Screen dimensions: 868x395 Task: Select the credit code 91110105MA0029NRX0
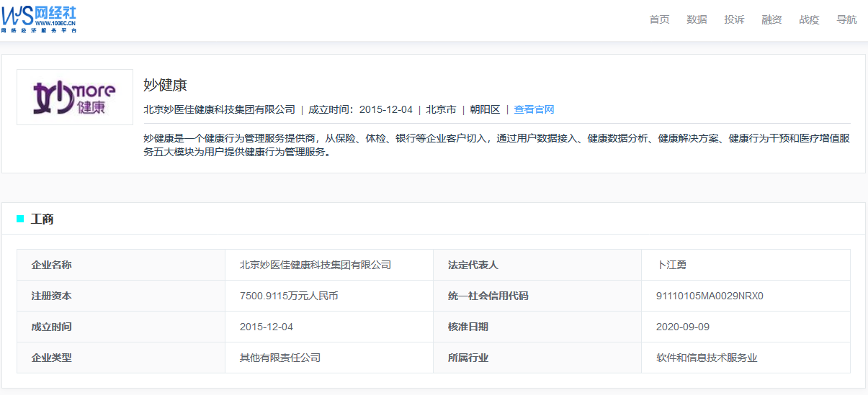(710, 296)
